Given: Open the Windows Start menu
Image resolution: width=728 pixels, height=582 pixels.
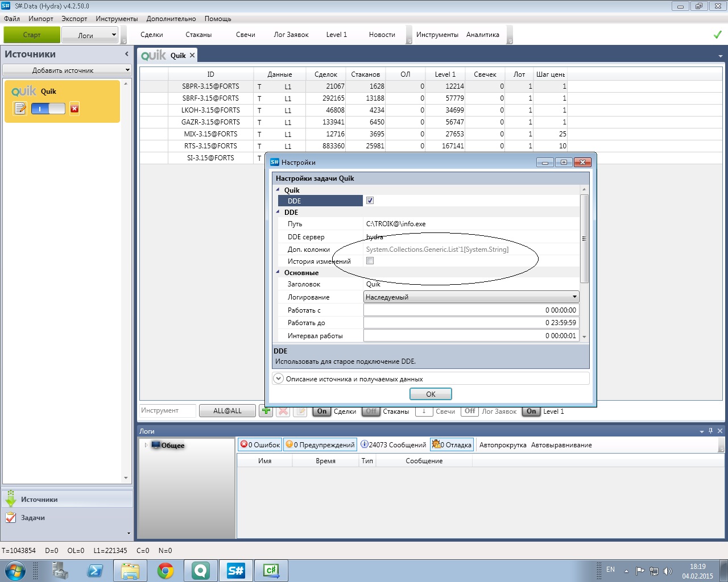Looking at the screenshot, I should pyautogui.click(x=15, y=571).
